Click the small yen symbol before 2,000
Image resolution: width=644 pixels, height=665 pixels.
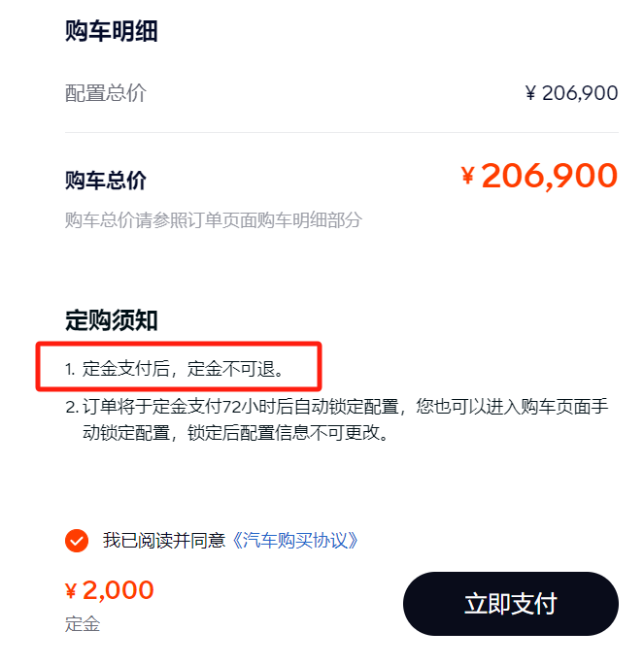[x=71, y=591]
